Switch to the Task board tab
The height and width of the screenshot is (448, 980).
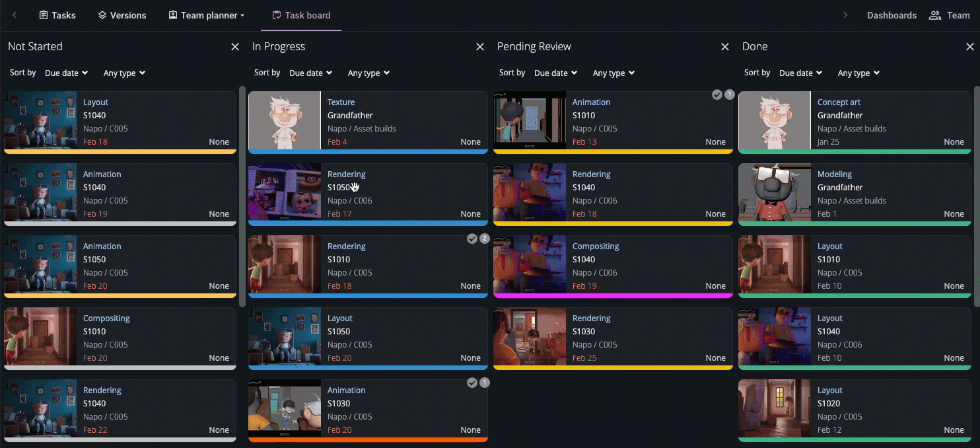pos(301,15)
